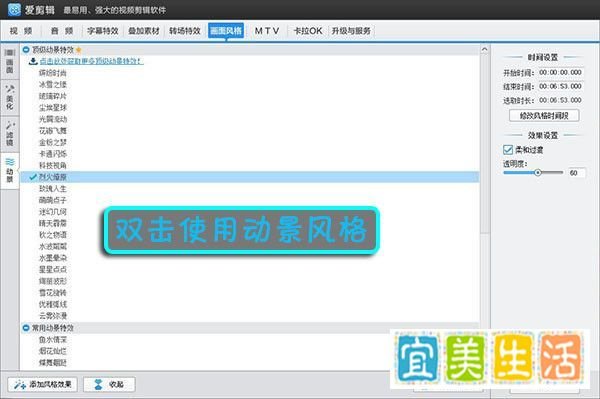Open the 动景 side tab

pos(10,170)
